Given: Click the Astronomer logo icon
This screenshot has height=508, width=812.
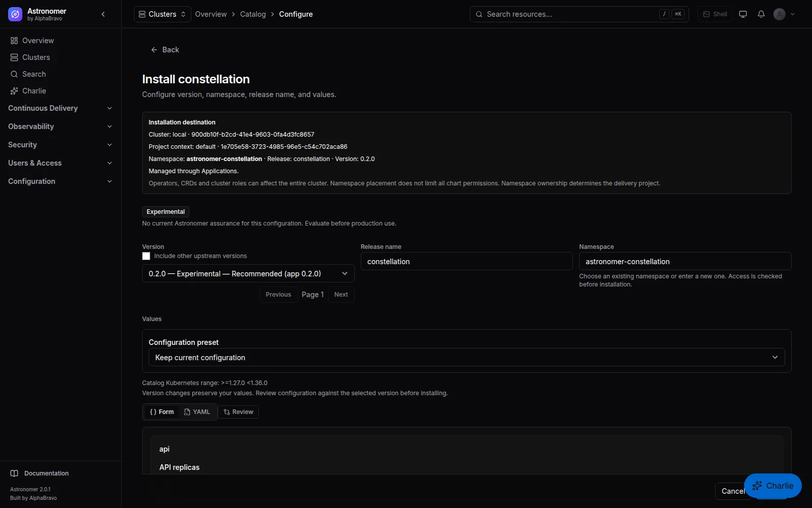Looking at the screenshot, I should (x=15, y=14).
